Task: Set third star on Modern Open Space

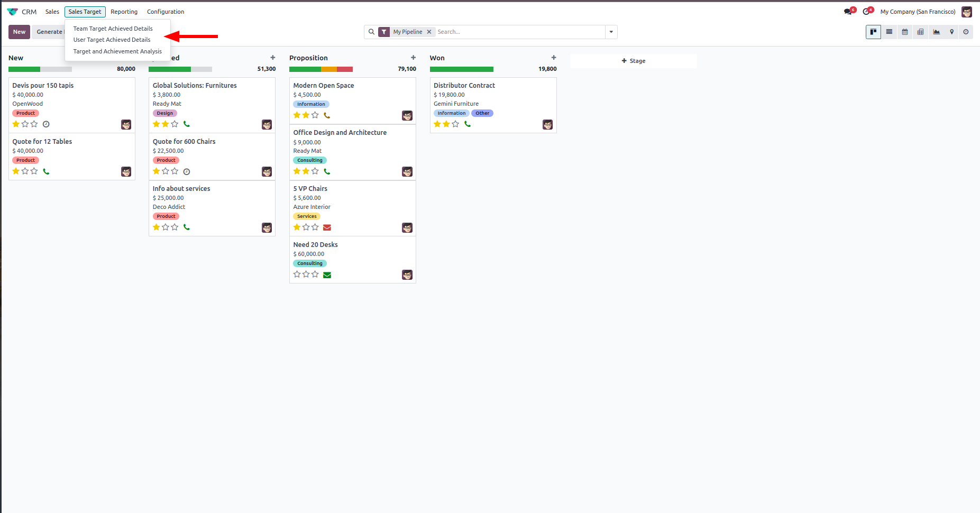Action: tap(315, 115)
